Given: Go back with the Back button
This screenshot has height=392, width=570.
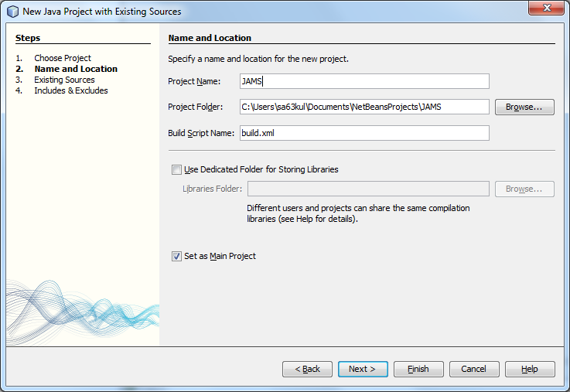Looking at the screenshot, I should (307, 369).
